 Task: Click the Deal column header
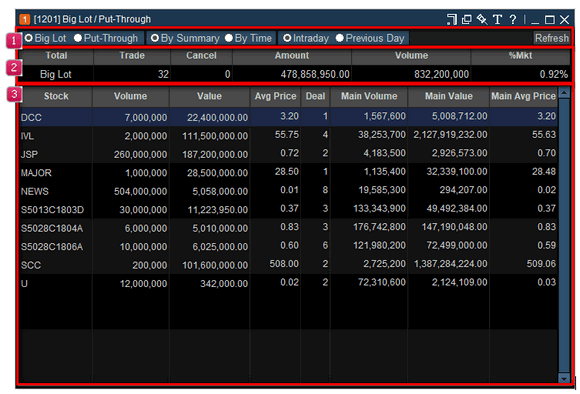pos(315,96)
